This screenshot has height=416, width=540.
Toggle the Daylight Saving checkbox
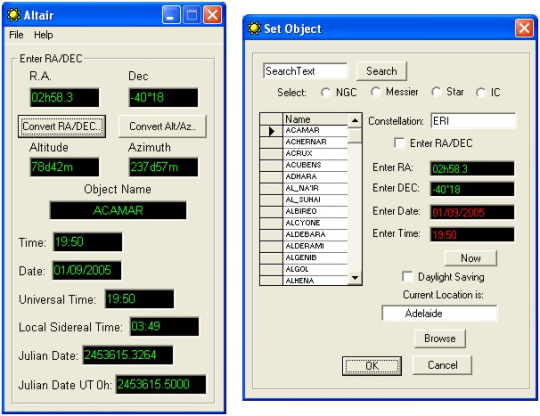coord(407,277)
